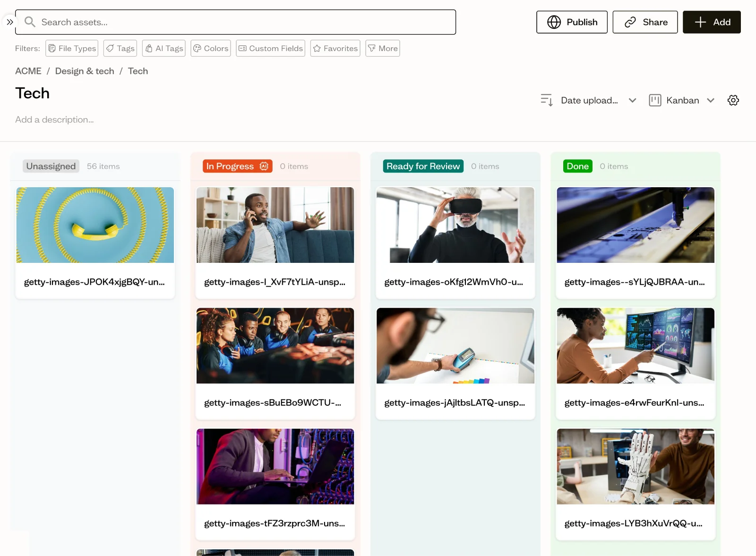Open the gamers group thumbnail
Image resolution: width=756 pixels, height=556 pixels.
coord(275,346)
